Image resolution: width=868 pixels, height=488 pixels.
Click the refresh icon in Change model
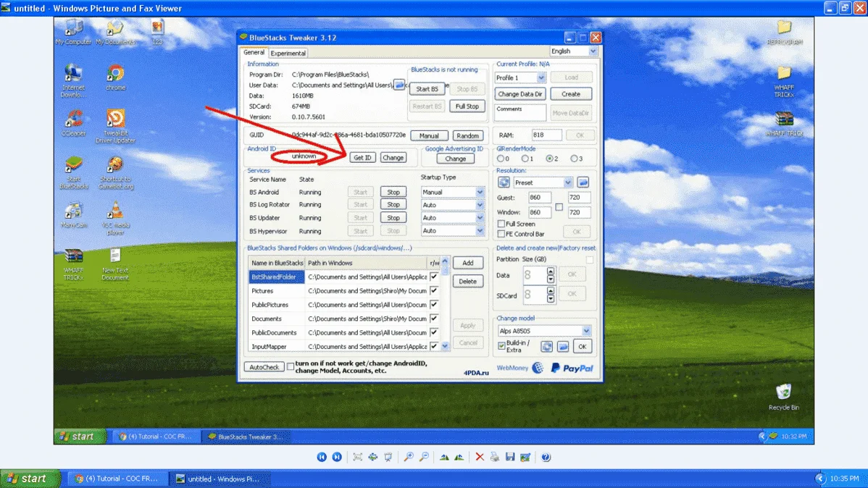point(546,346)
